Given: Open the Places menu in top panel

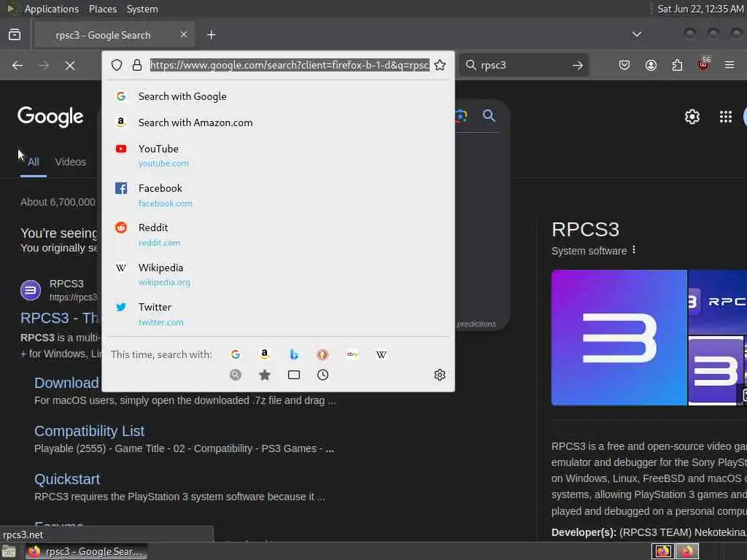Looking at the screenshot, I should pos(102,9).
